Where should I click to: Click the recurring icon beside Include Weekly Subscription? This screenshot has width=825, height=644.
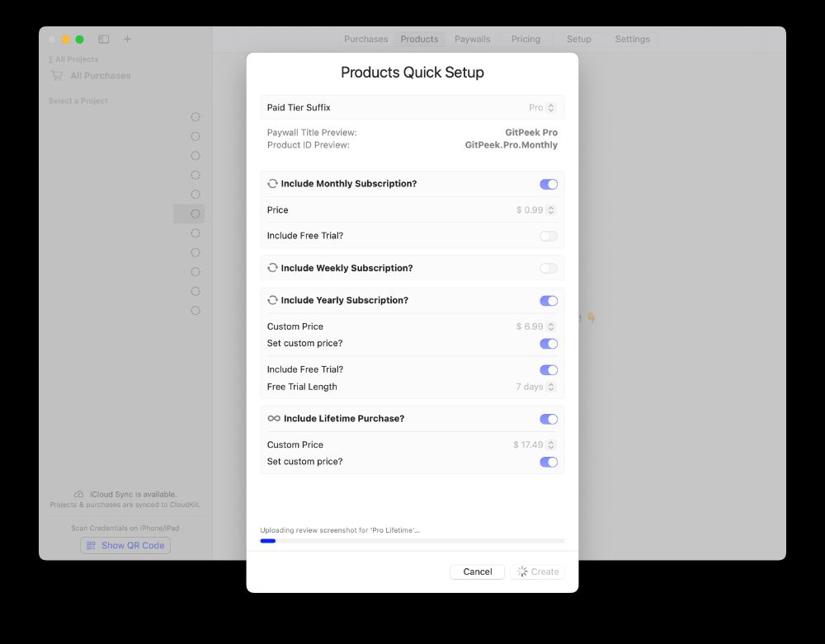pos(272,268)
